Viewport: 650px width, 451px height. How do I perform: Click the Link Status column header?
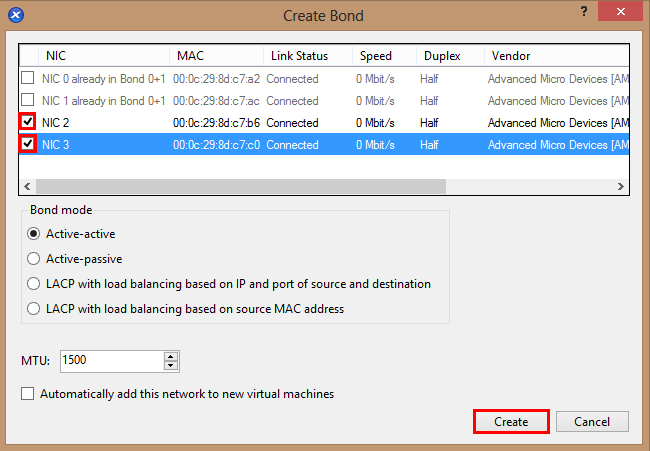pyautogui.click(x=306, y=56)
